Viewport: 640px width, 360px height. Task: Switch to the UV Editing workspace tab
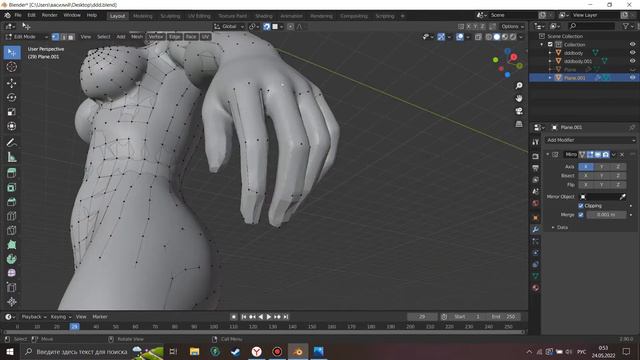pyautogui.click(x=199, y=16)
